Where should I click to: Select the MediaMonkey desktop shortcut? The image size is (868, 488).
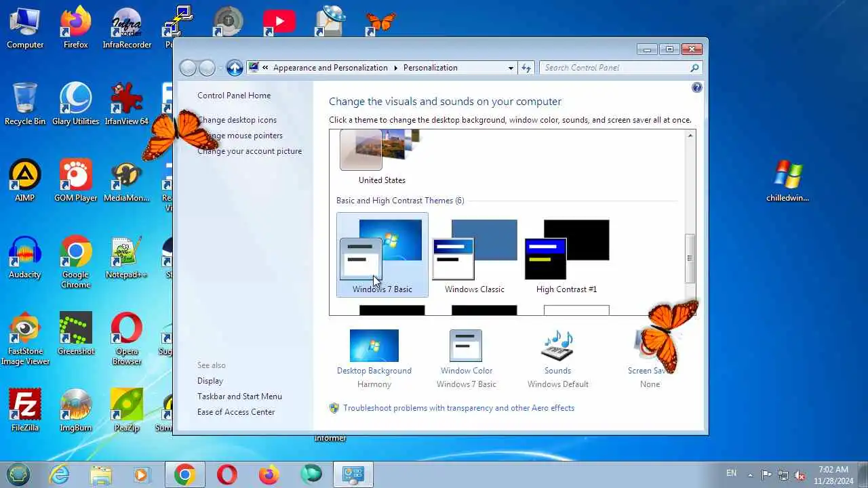(127, 182)
